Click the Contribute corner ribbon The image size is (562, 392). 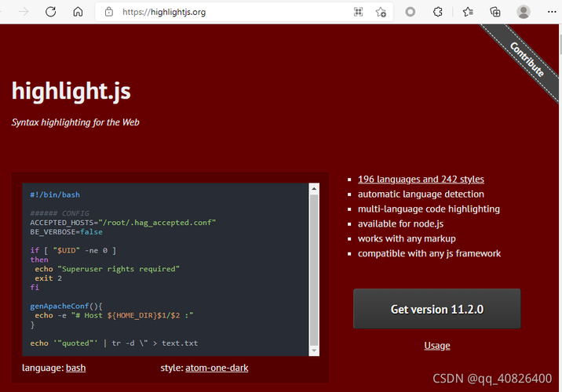[526, 59]
